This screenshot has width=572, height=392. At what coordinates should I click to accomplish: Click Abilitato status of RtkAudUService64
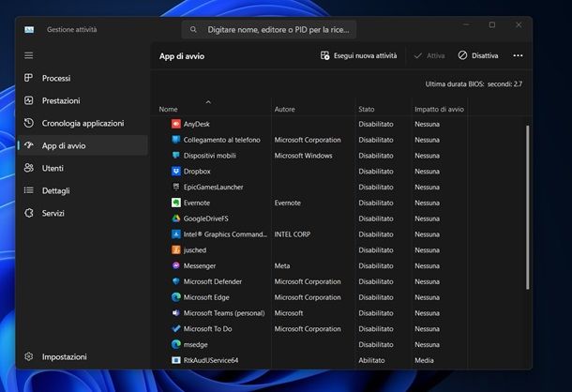371,360
